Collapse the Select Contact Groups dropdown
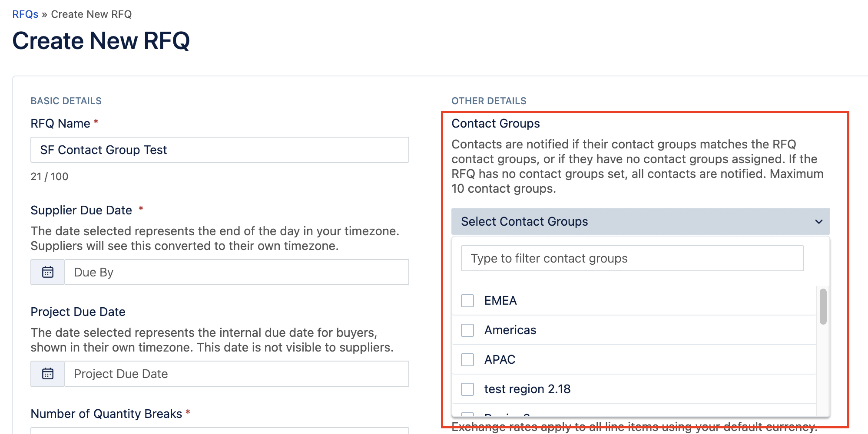 [640, 222]
